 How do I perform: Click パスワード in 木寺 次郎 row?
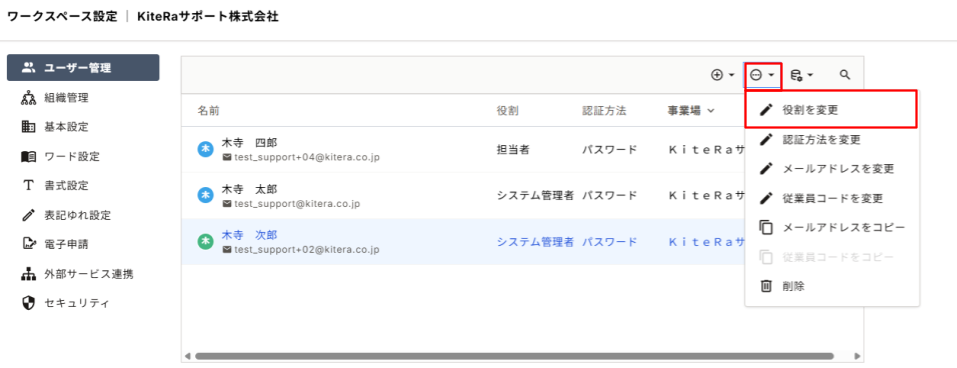pyautogui.click(x=609, y=242)
